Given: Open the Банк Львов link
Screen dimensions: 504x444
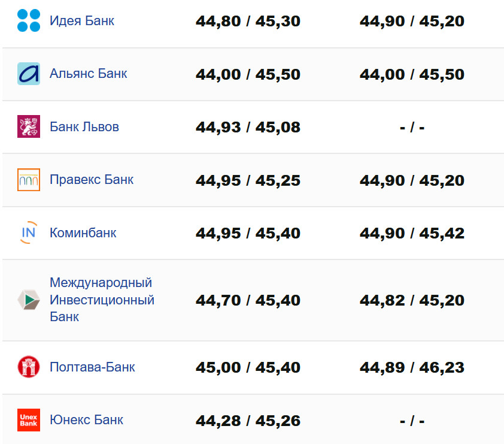Looking at the screenshot, I should click(x=84, y=127).
